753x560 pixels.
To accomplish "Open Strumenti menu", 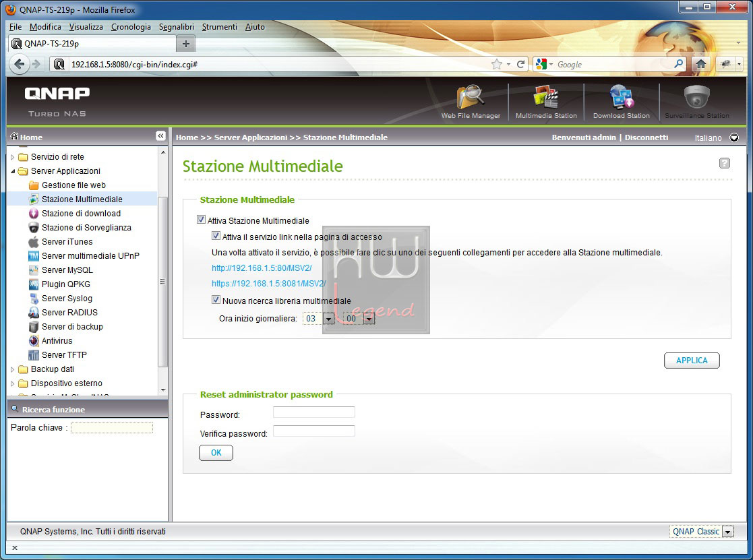I will (x=220, y=27).
